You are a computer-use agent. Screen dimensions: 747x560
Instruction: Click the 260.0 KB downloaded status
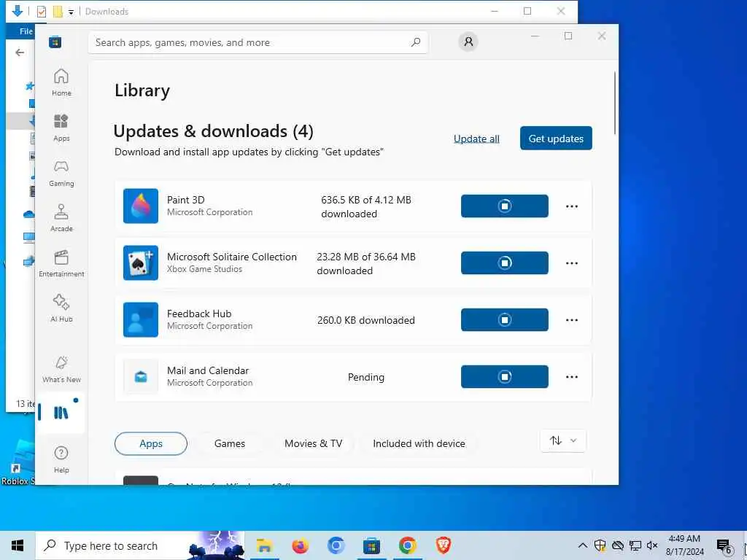366,320
